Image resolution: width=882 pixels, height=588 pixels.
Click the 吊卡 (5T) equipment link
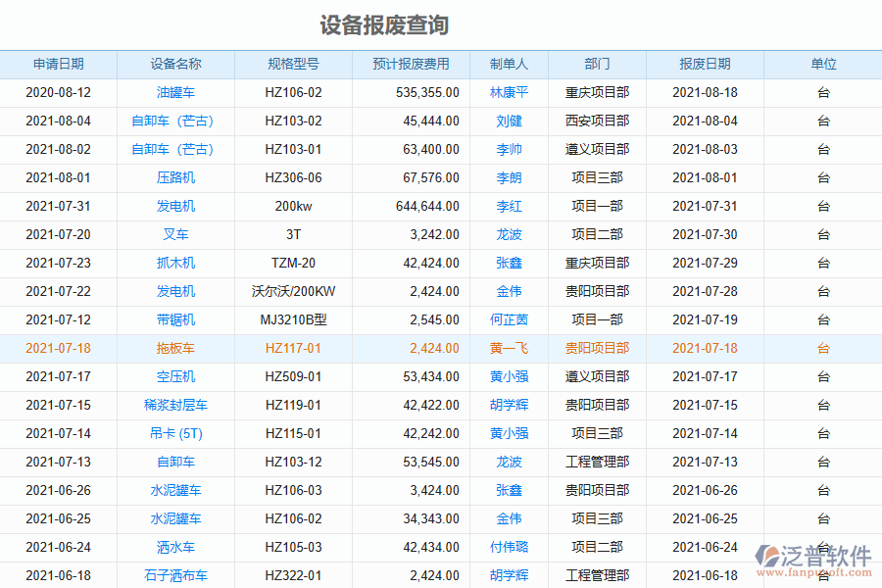(x=173, y=433)
